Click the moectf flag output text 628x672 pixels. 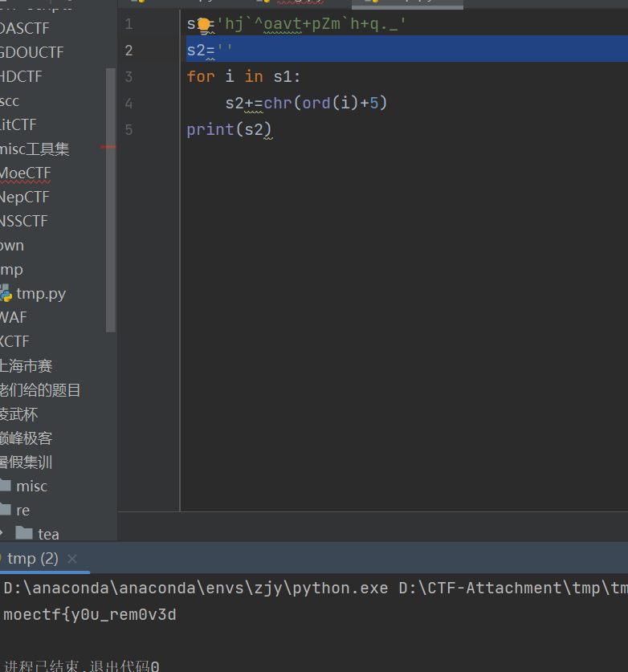click(90, 615)
